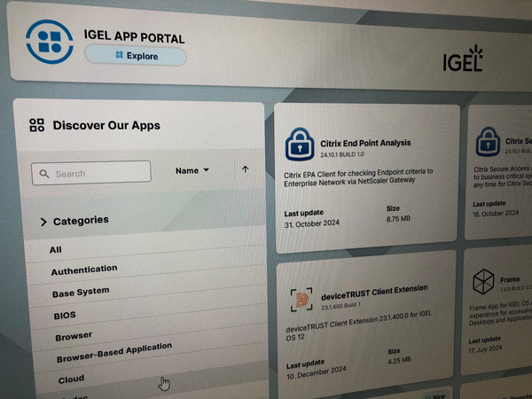Click the Discover Our Apps grid icon
The width and height of the screenshot is (532, 399).
[37, 125]
